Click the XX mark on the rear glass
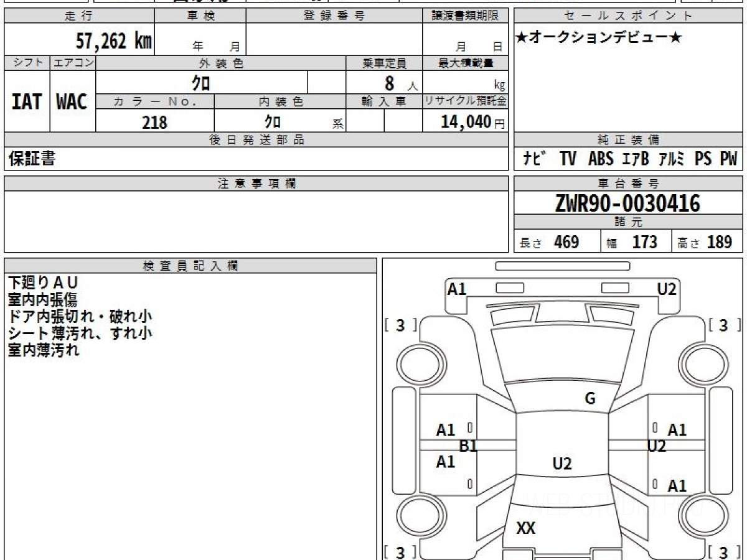 [526, 529]
